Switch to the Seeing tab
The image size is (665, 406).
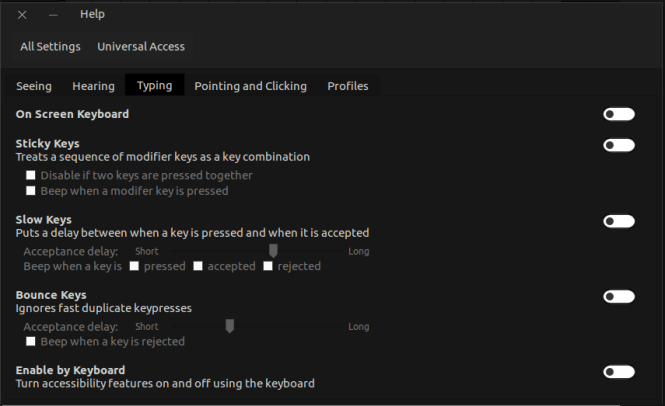tap(34, 86)
